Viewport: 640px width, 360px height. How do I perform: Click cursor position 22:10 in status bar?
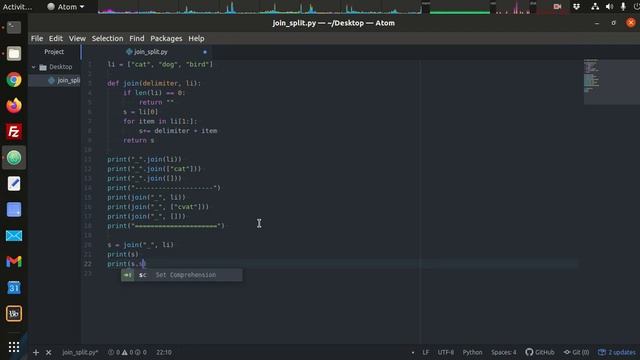coord(164,352)
